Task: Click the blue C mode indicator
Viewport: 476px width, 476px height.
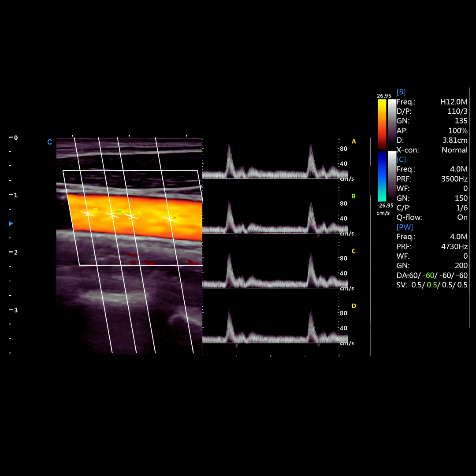Action: [x=49, y=142]
